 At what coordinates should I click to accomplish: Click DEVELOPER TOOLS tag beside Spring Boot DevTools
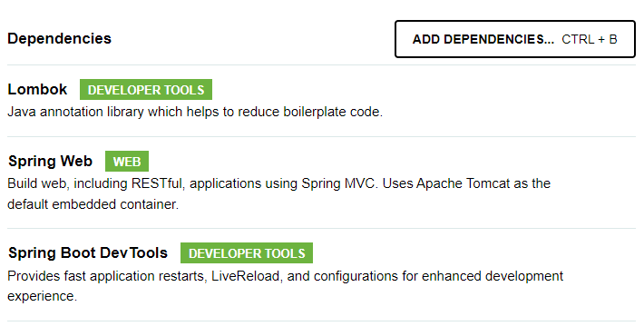pyautogui.click(x=247, y=253)
